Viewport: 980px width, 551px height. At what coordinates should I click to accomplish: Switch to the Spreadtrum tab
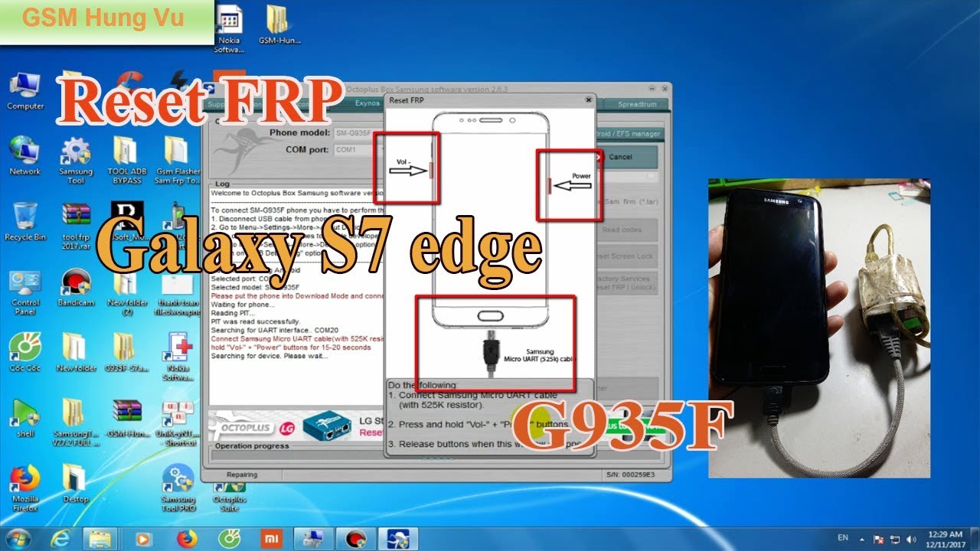[x=637, y=103]
